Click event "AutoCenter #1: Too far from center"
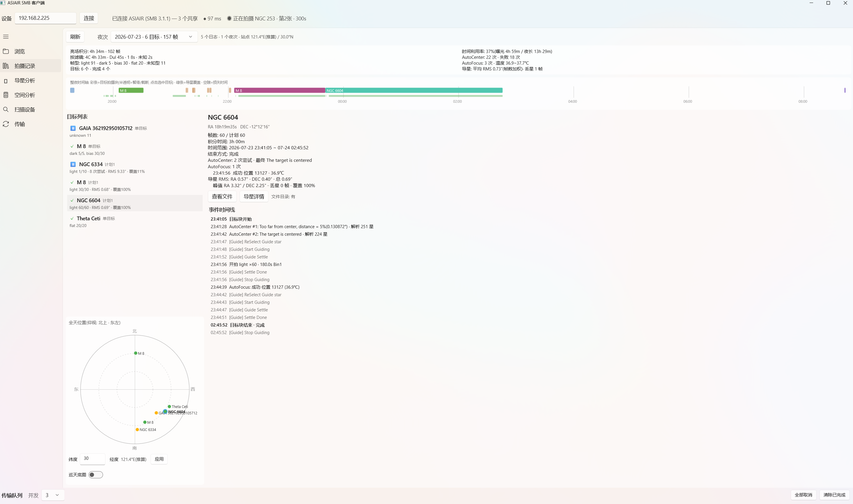Screen dimensions: 853x504 292,226
